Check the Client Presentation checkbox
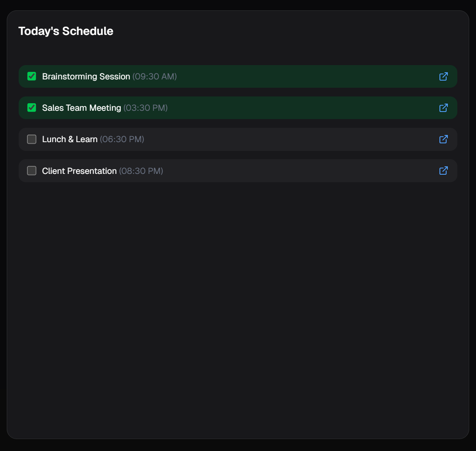 pos(32,171)
